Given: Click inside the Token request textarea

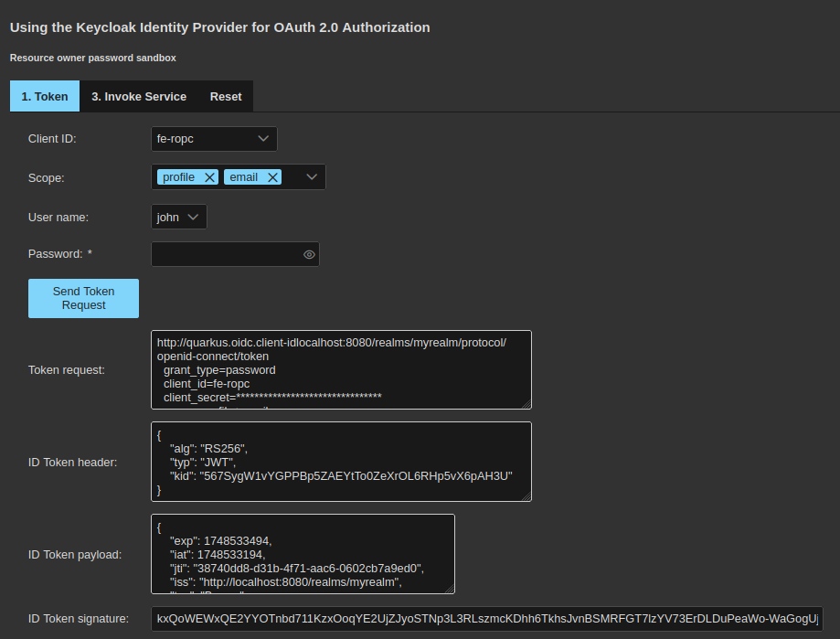Looking at the screenshot, I should click(x=341, y=370).
